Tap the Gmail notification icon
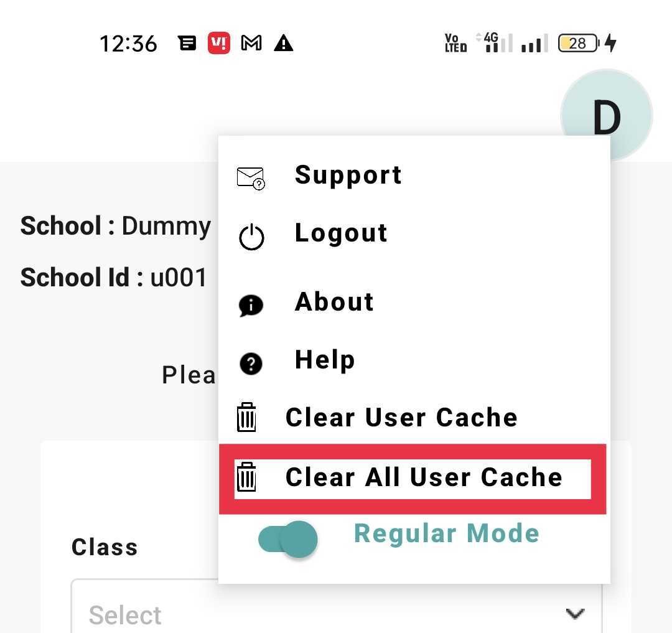 click(251, 44)
